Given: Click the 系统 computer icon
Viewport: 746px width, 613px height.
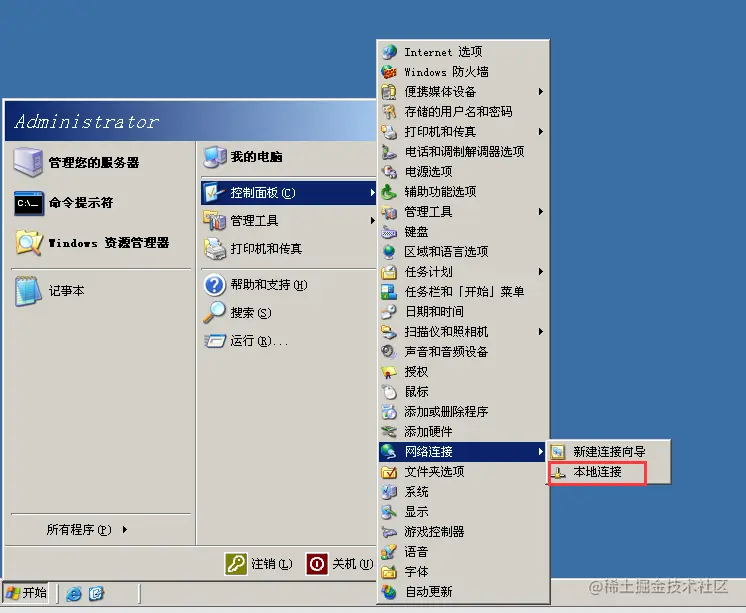Looking at the screenshot, I should click(389, 492).
